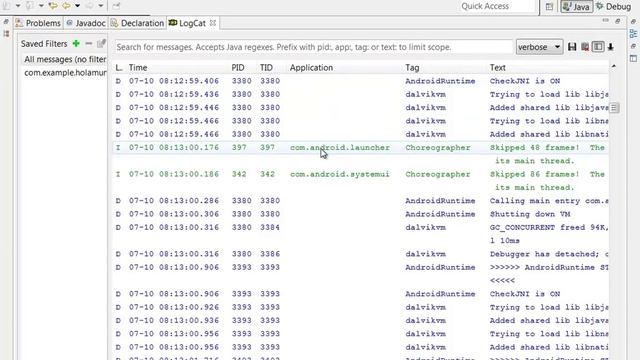The width and height of the screenshot is (640, 360).
Task: Minimize the LogCat view panel
Action: tap(605, 20)
